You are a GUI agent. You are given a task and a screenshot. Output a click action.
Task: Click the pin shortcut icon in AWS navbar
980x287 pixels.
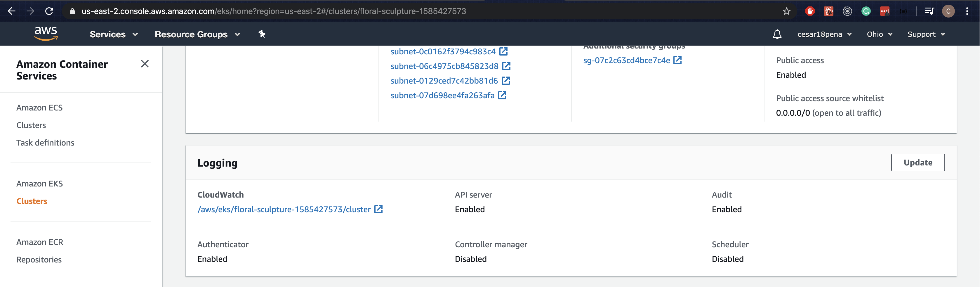pyautogui.click(x=262, y=34)
